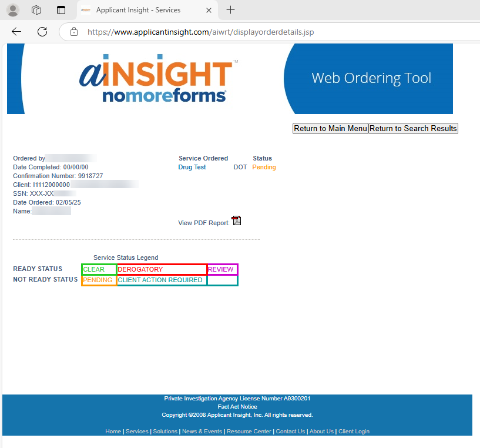This screenshot has width=480, height=448.
Task: Select the Applicant Insight - Services tab
Action: coord(138,10)
